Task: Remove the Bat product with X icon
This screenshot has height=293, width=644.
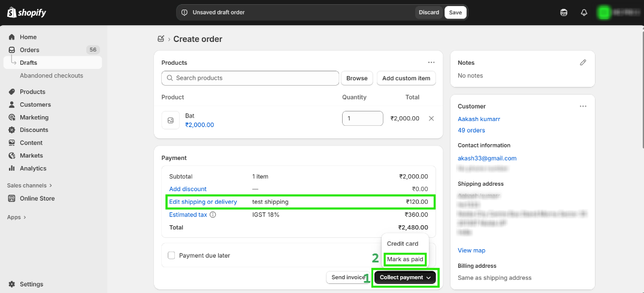Action: pyautogui.click(x=431, y=119)
